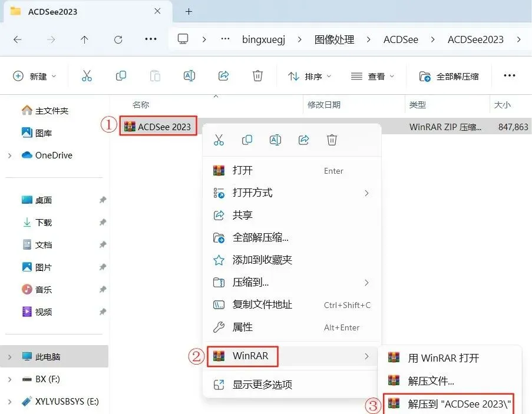
Task: Expand chevron after ACDSee breadcrumb
Action: tap(432, 39)
